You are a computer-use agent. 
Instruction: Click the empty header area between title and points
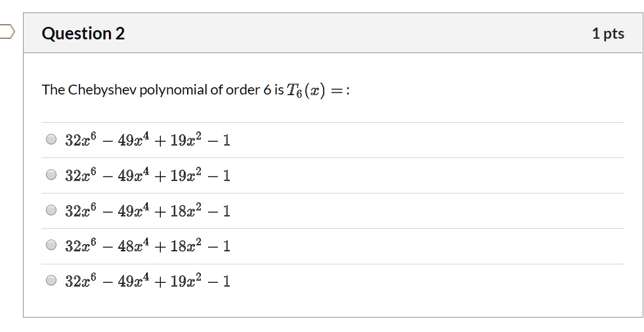click(357, 33)
